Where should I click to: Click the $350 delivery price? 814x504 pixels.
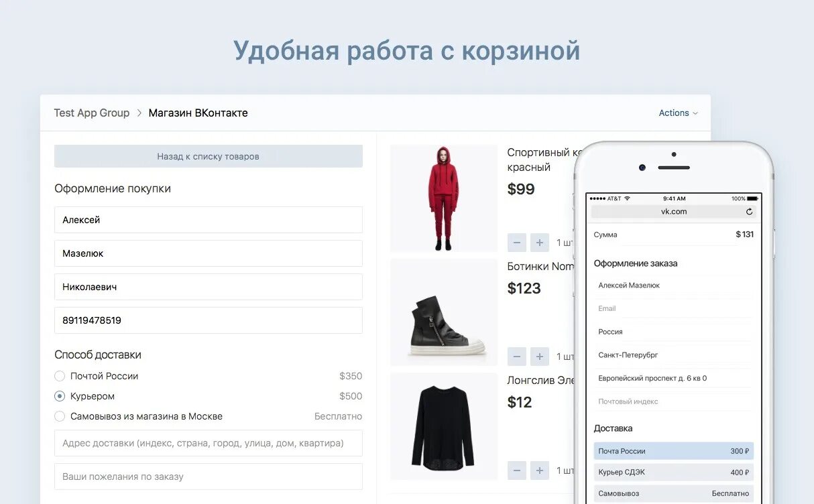click(x=351, y=376)
